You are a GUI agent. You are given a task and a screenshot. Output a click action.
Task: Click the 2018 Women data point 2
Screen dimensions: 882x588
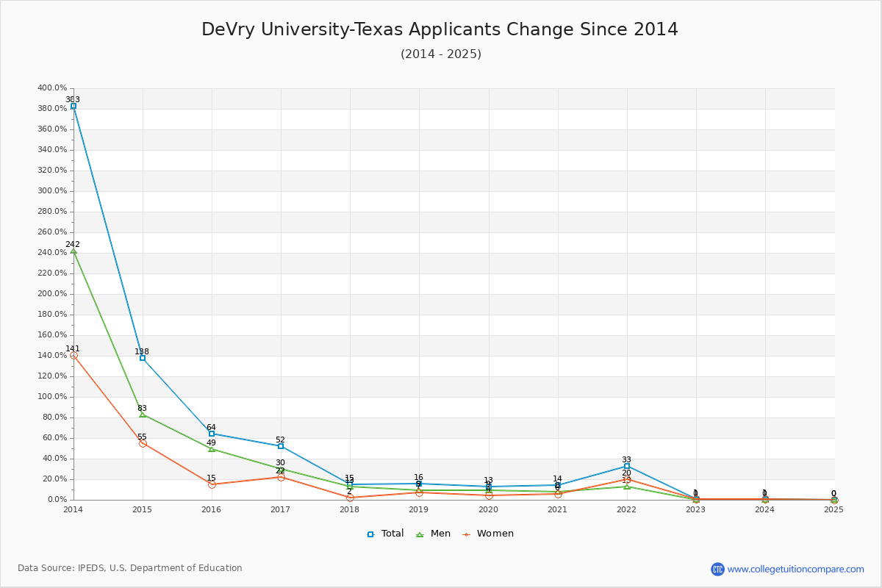pos(350,498)
